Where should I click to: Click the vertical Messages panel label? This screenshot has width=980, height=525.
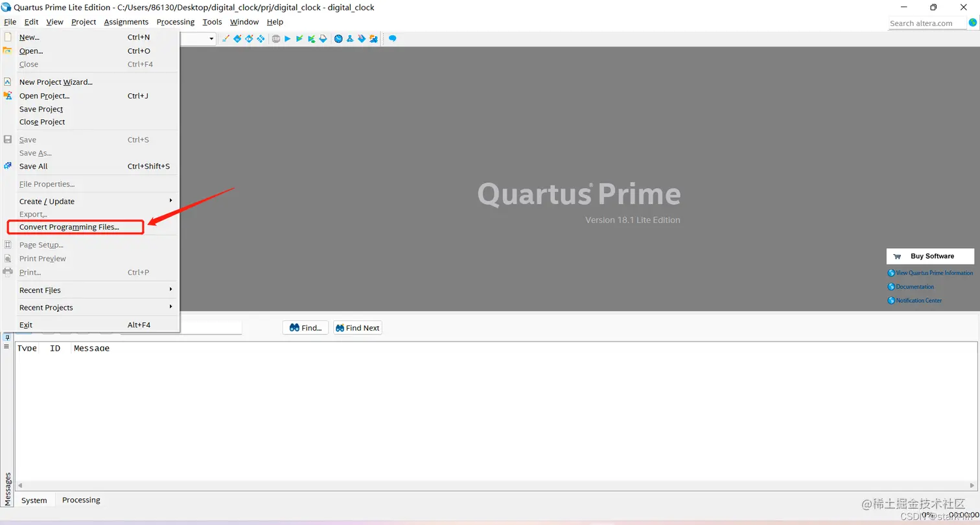8,489
